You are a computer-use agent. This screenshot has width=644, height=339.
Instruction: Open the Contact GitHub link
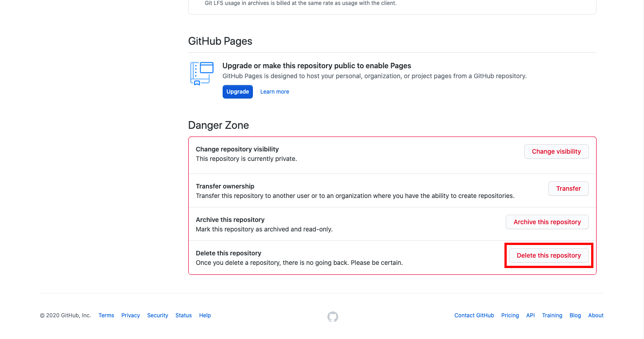click(x=474, y=315)
